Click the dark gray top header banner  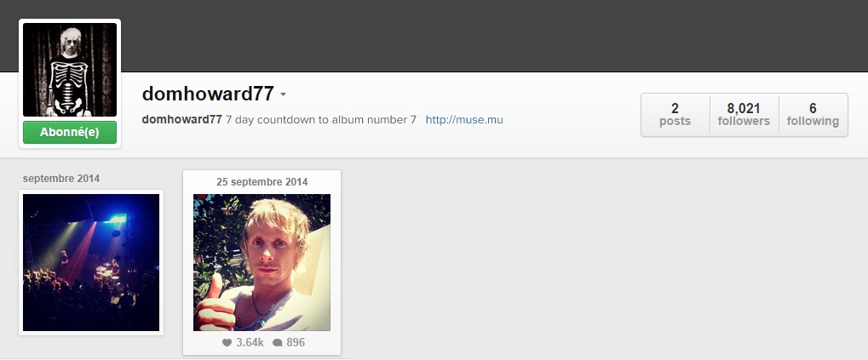(x=434, y=36)
